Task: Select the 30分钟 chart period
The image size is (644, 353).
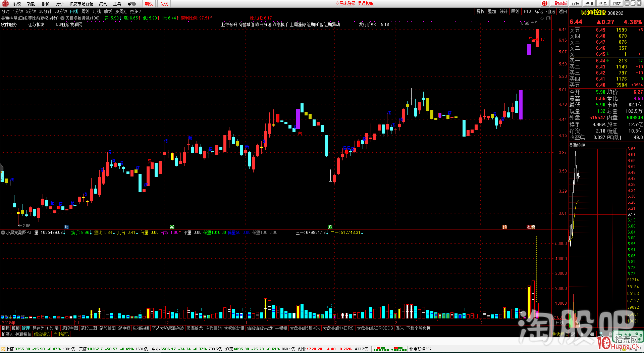Action: [45, 11]
